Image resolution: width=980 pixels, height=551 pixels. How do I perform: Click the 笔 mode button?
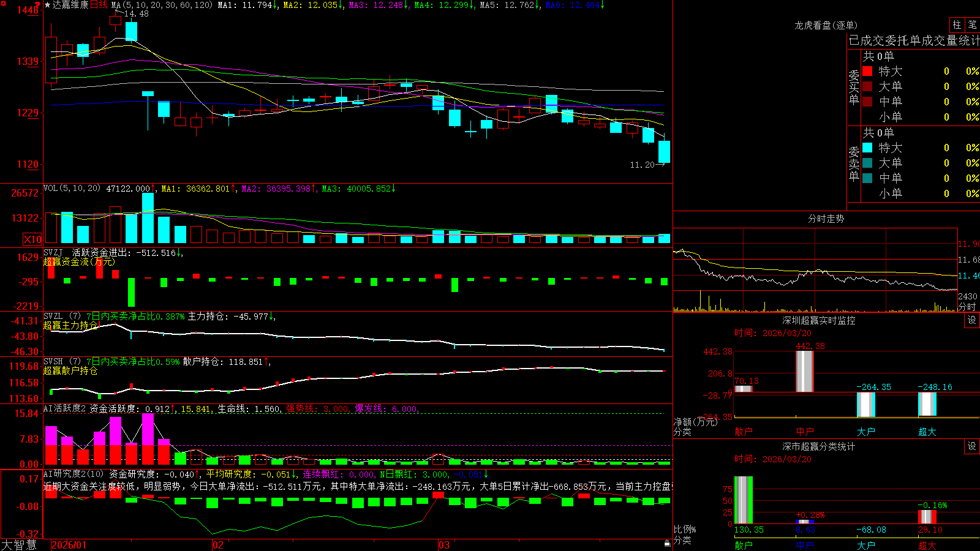coord(972,24)
